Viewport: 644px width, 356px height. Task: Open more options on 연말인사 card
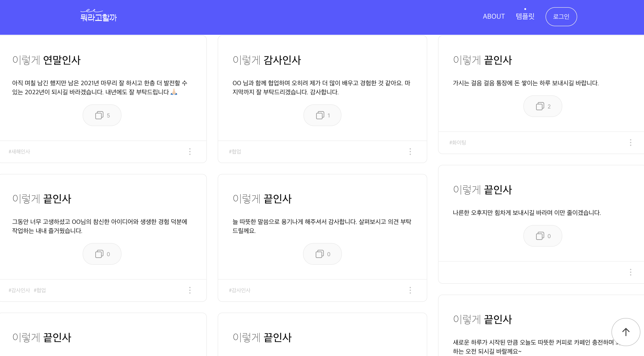point(190,151)
